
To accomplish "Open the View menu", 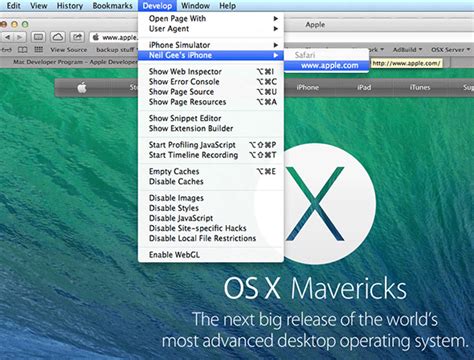I will pyautogui.click(x=39, y=6).
